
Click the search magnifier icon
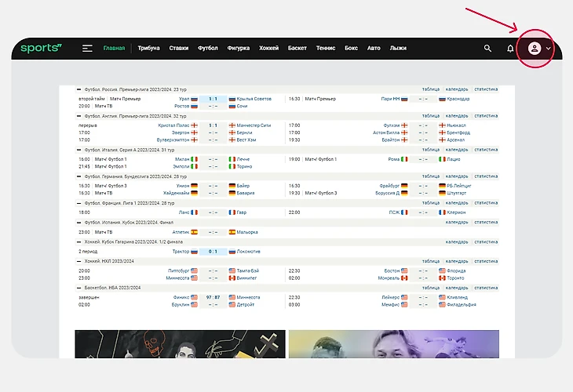(x=488, y=49)
